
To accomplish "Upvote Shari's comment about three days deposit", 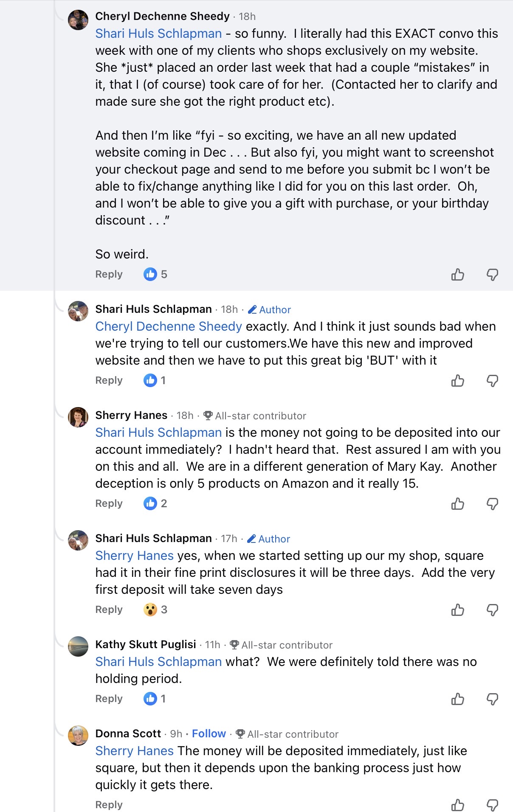I will pos(457,610).
